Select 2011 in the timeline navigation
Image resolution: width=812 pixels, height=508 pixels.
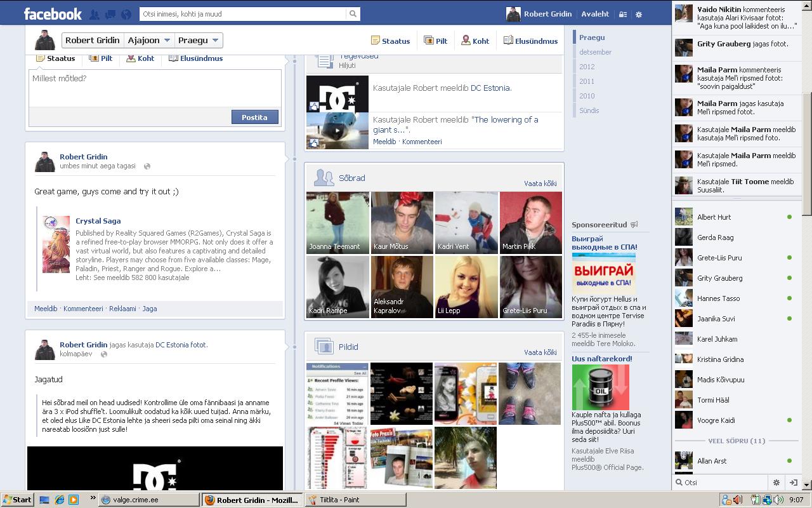pyautogui.click(x=587, y=81)
